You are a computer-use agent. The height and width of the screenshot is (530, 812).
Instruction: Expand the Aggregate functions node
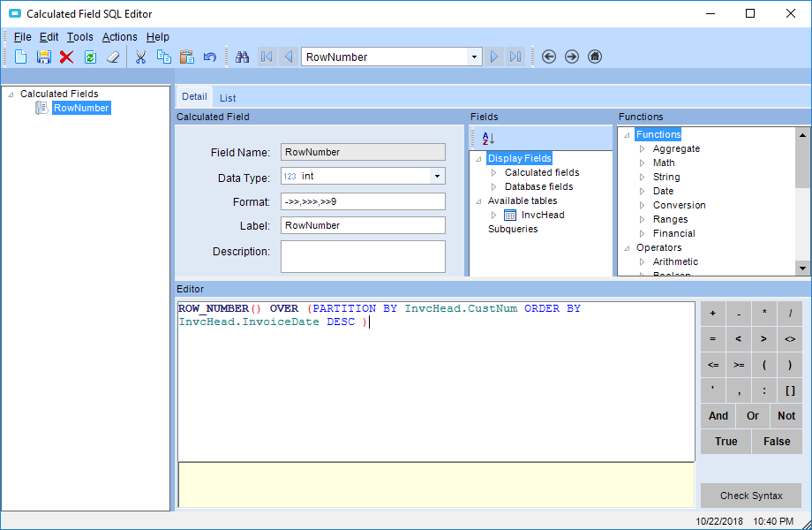pos(643,148)
